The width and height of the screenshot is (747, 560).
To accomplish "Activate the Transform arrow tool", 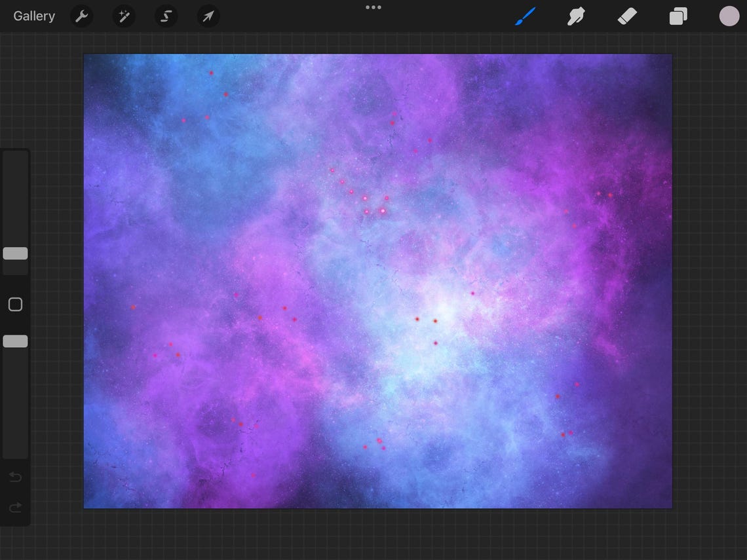I will [x=208, y=16].
